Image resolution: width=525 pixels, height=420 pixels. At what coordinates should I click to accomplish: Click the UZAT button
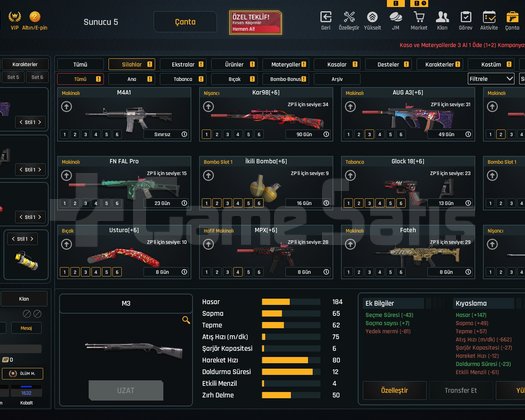(126, 390)
